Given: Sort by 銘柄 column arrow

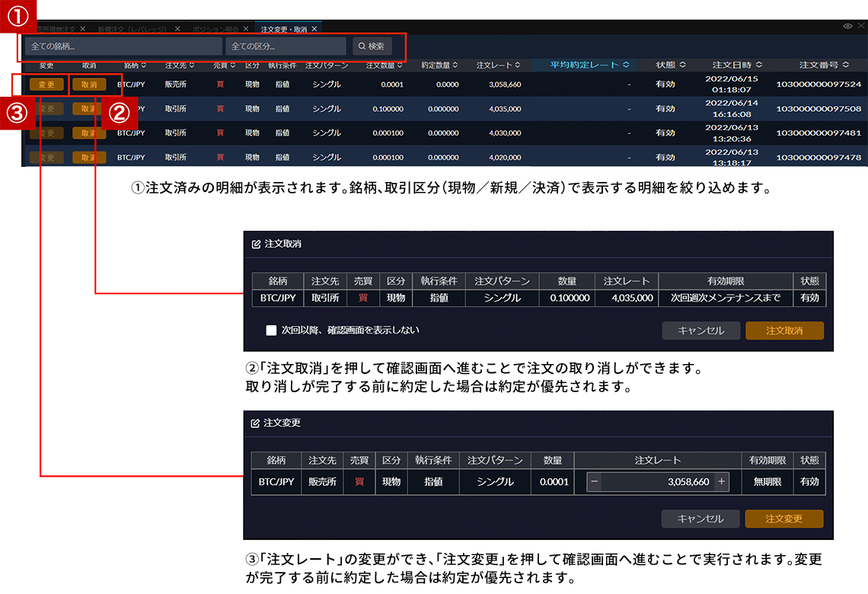Looking at the screenshot, I should pos(144,65).
